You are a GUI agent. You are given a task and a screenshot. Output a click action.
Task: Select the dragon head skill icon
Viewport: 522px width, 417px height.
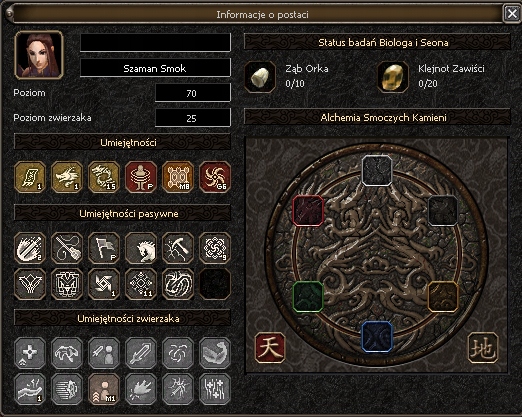pyautogui.click(x=67, y=177)
